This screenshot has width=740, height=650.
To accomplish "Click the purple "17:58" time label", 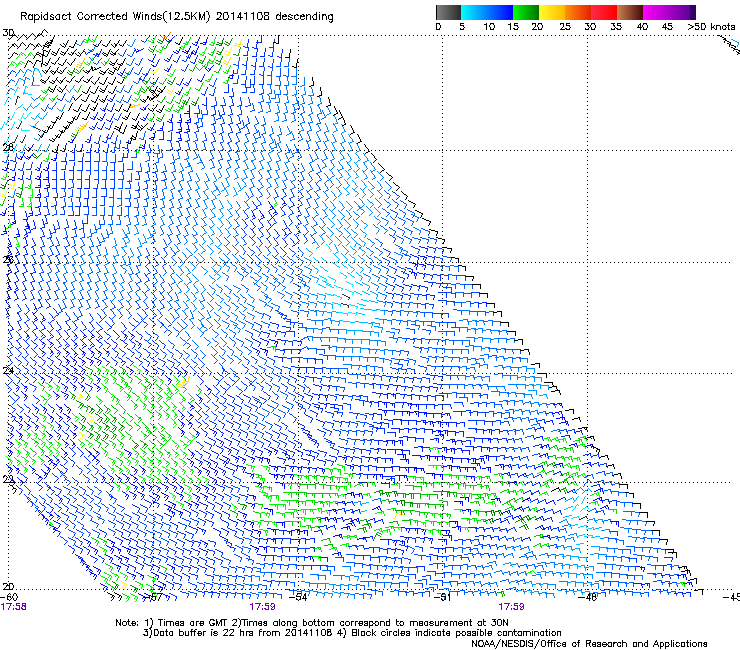I will pos(13,607).
